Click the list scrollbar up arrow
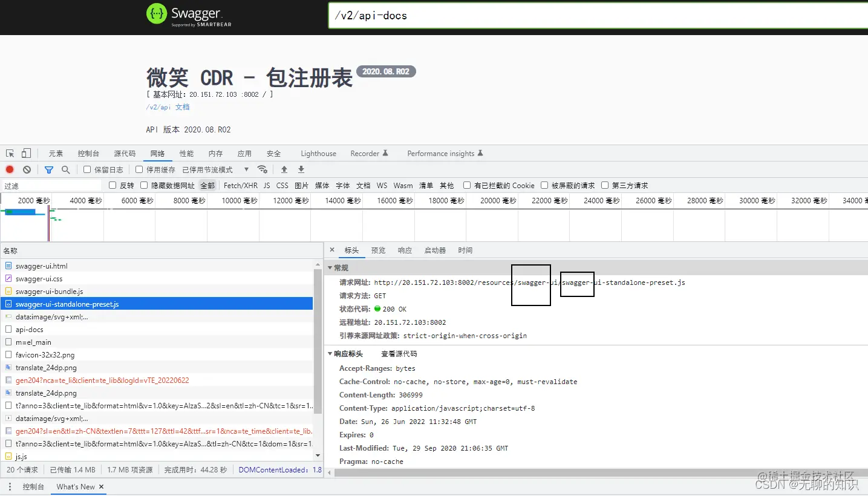 (x=318, y=264)
